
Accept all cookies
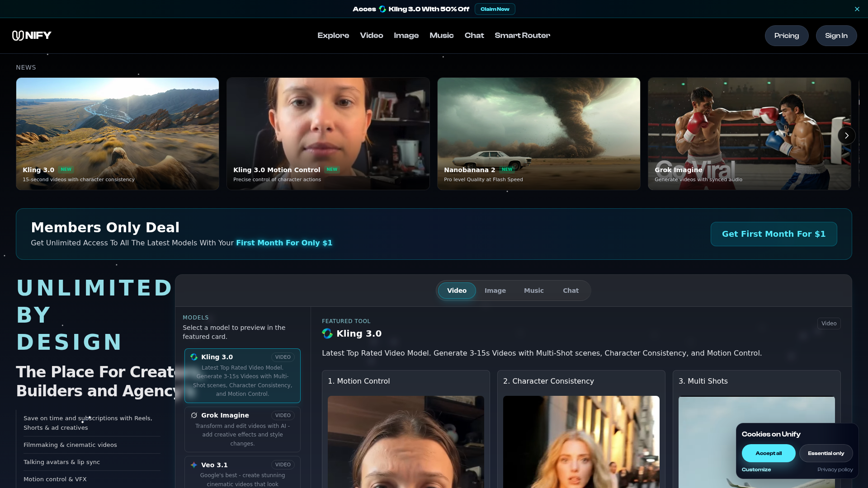pyautogui.click(x=768, y=453)
